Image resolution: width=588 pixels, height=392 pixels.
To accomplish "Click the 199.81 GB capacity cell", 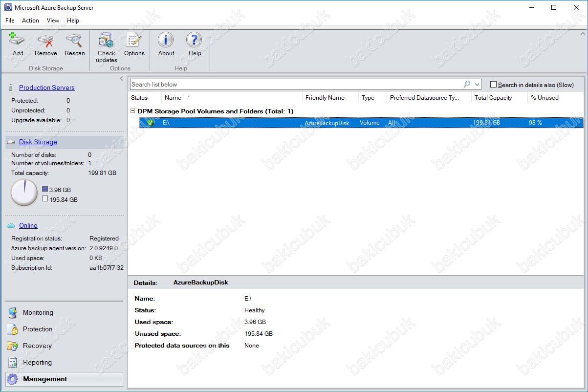I will [x=486, y=123].
